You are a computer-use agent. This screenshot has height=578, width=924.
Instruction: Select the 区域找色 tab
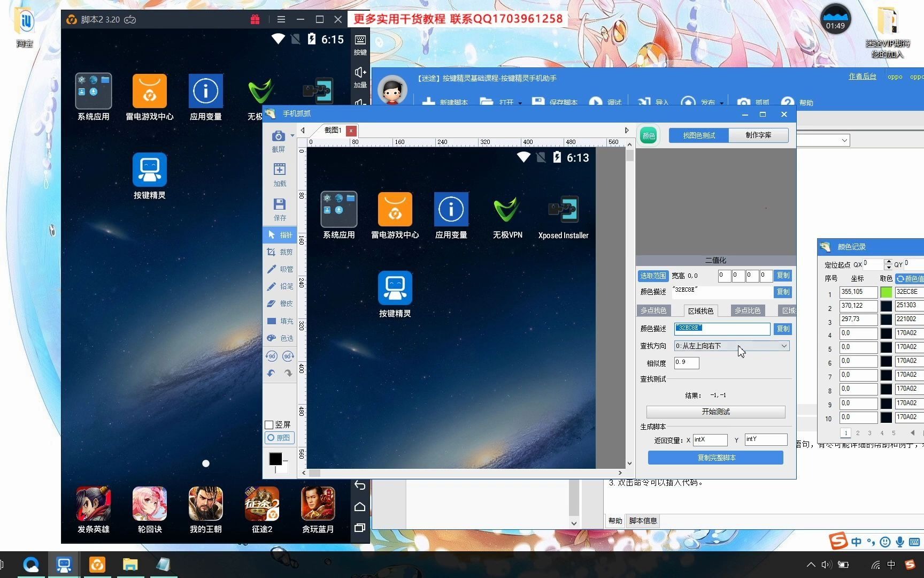[700, 310]
